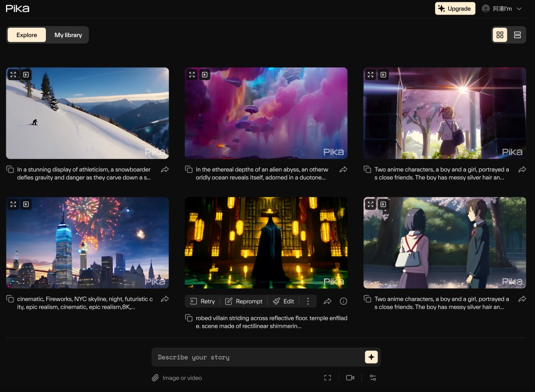The height and width of the screenshot is (392, 535).
Task: Show info for the robed villain video
Action: (344, 301)
